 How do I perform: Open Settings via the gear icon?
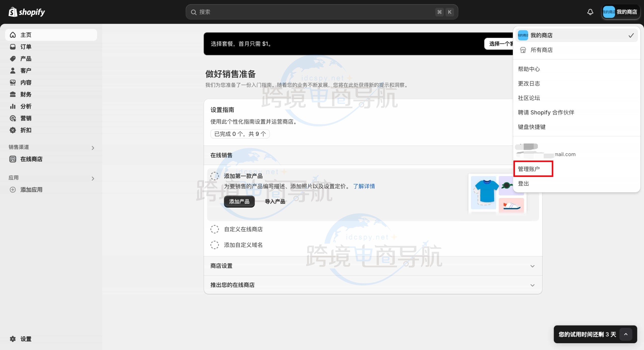coord(13,339)
